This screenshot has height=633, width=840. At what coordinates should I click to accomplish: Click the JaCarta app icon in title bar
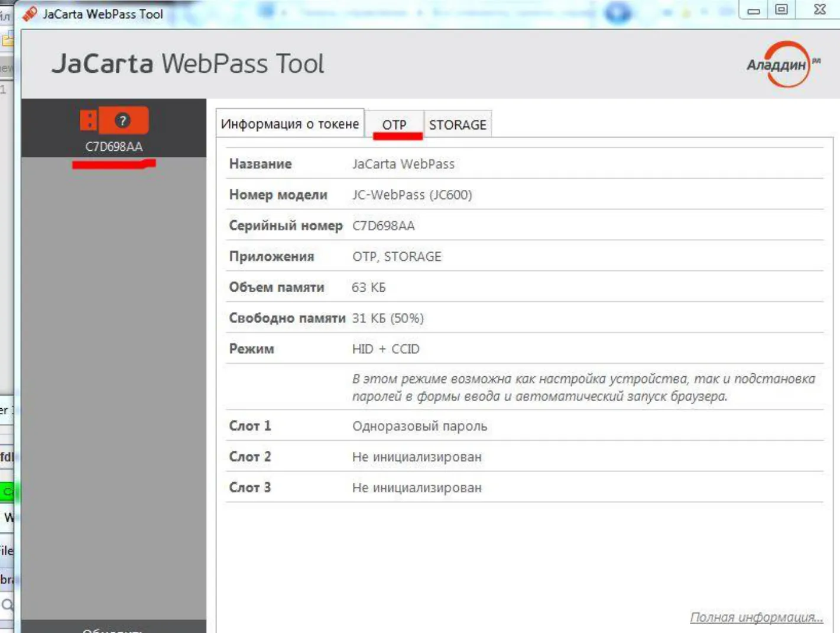coord(30,14)
